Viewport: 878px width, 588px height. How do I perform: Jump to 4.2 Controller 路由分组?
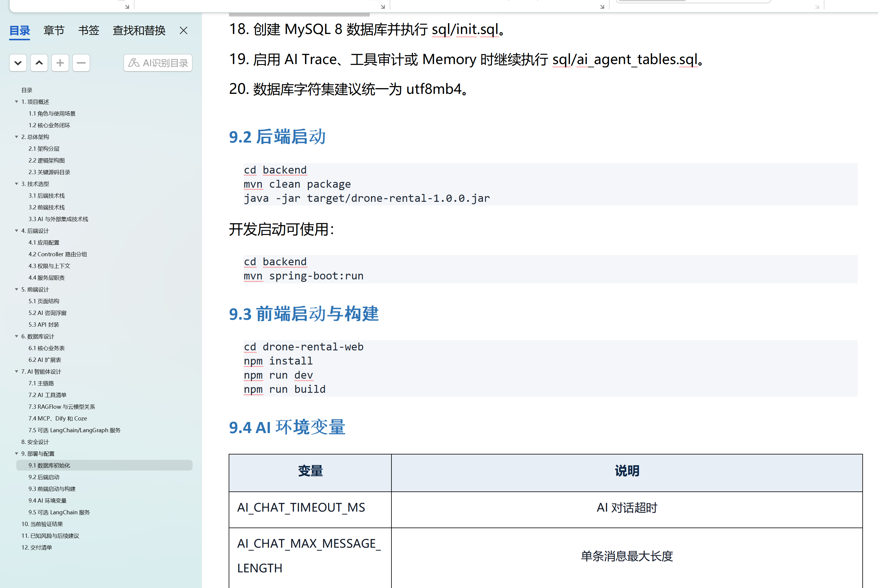(57, 254)
